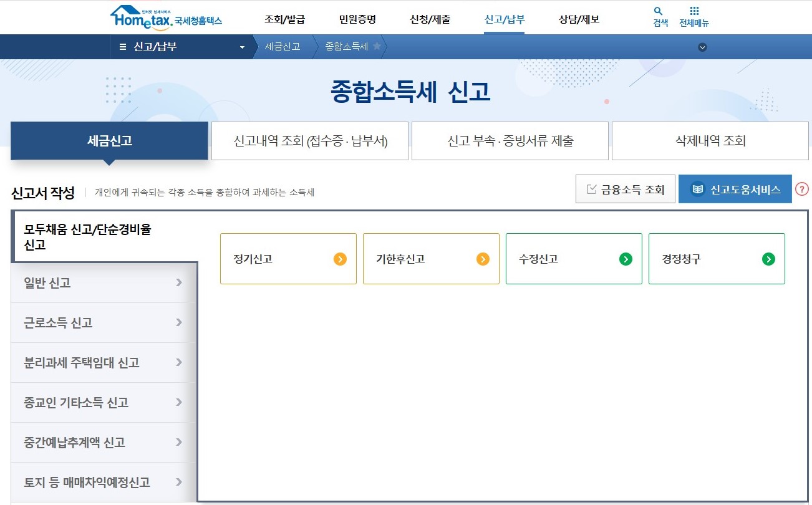Open the 신고/납부 top menu

pyautogui.click(x=505, y=19)
